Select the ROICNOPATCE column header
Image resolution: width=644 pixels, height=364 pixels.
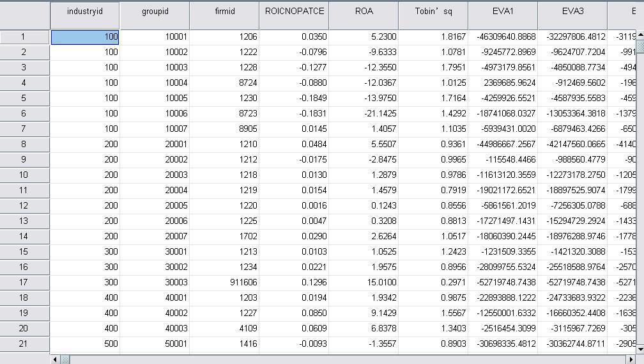294,12
